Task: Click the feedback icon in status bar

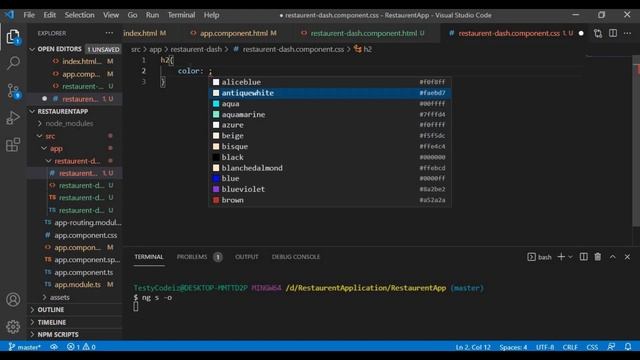Action: click(x=611, y=347)
